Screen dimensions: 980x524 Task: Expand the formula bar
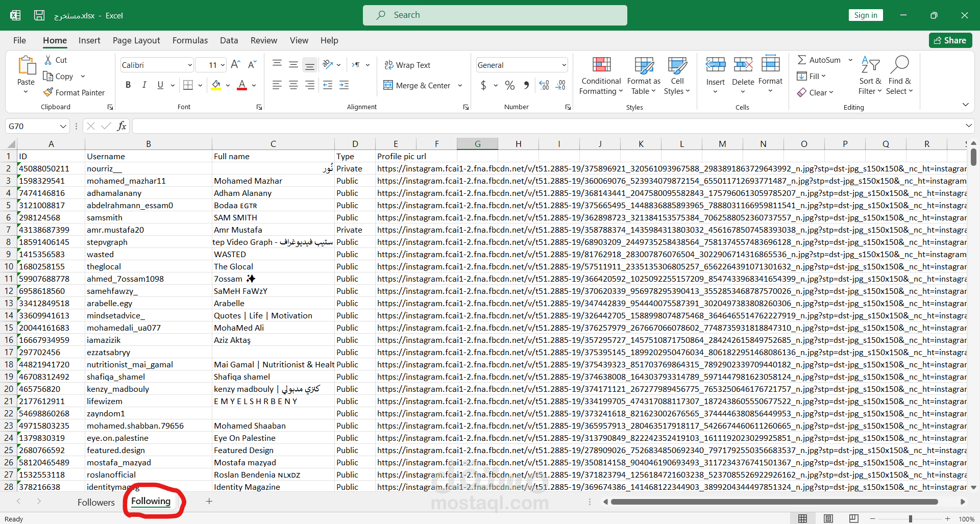coord(968,126)
